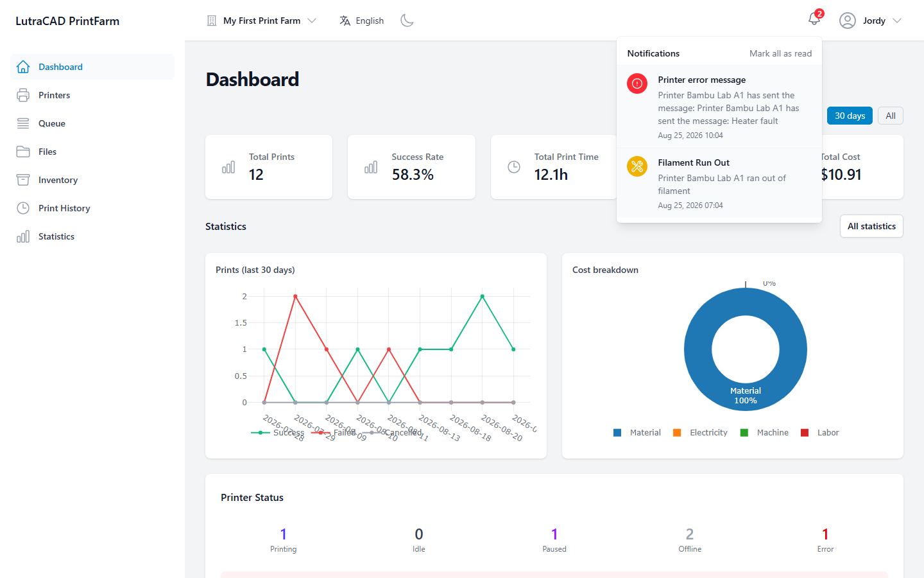Open Files page in sidebar

pos(92,152)
